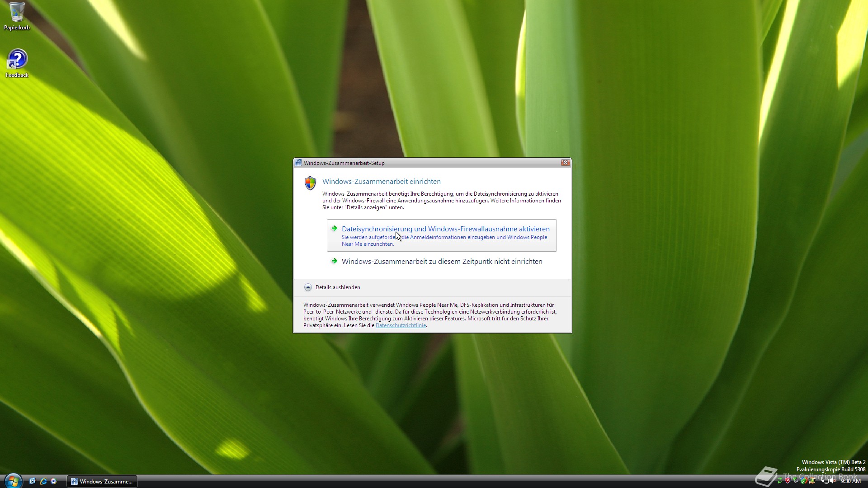Click the Windows Start orb

(13, 481)
